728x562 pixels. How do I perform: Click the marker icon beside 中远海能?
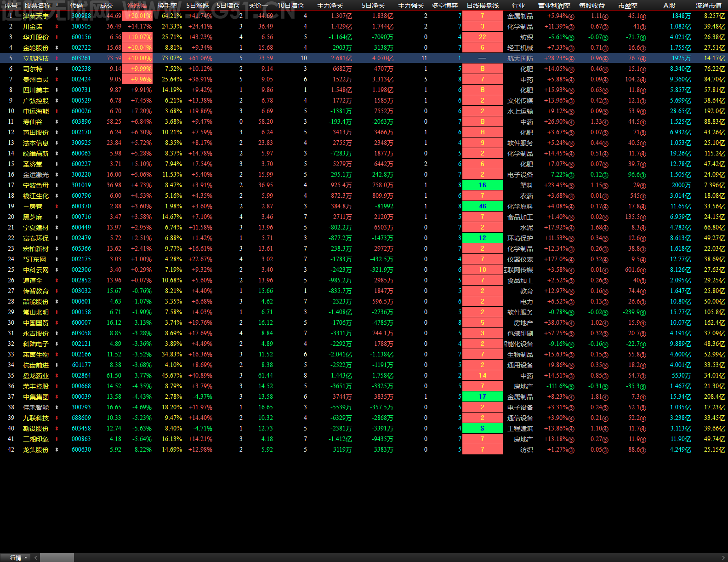[57, 111]
